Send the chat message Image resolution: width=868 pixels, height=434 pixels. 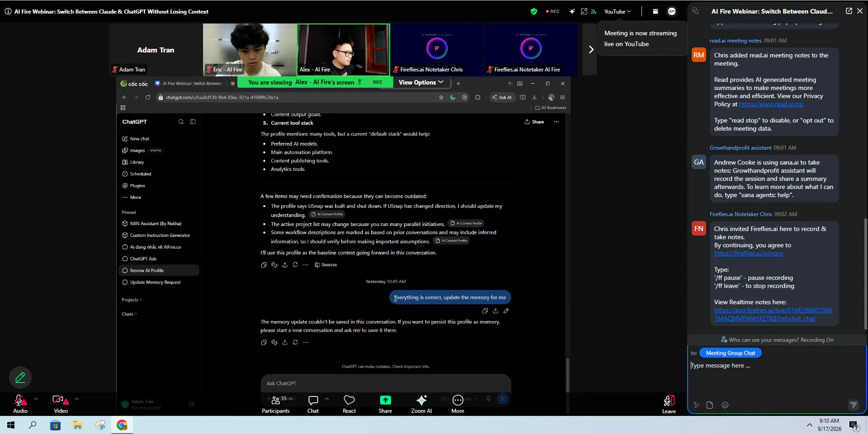853,405
